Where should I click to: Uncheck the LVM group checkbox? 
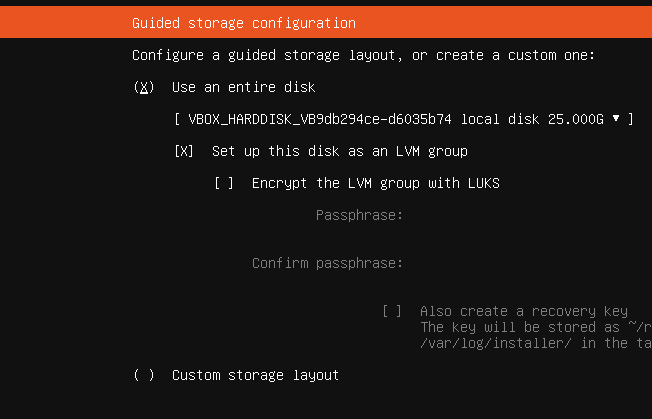[184, 151]
